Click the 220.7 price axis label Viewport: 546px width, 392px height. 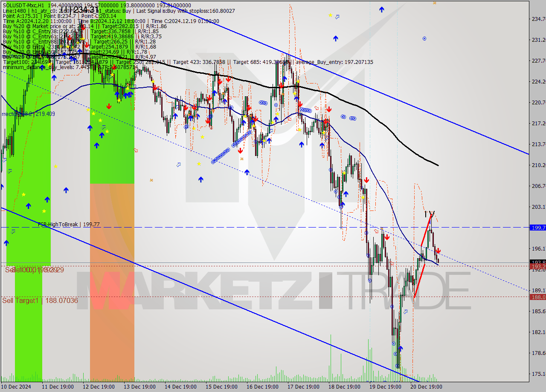(539, 102)
